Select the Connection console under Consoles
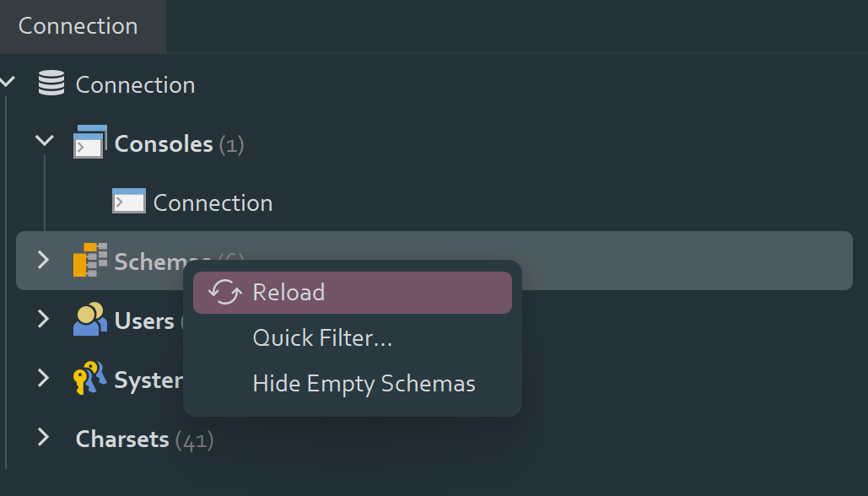This screenshot has height=496, width=868. coord(213,203)
